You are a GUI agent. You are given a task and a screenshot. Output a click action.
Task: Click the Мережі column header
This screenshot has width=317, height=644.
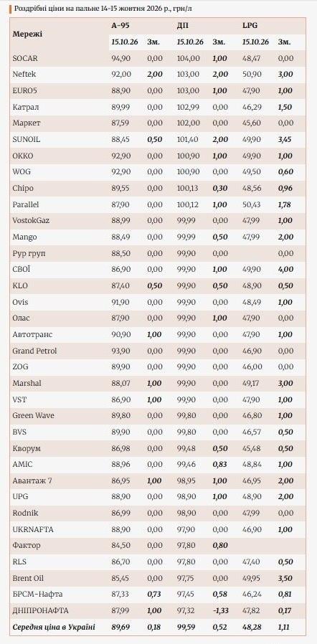click(x=27, y=34)
